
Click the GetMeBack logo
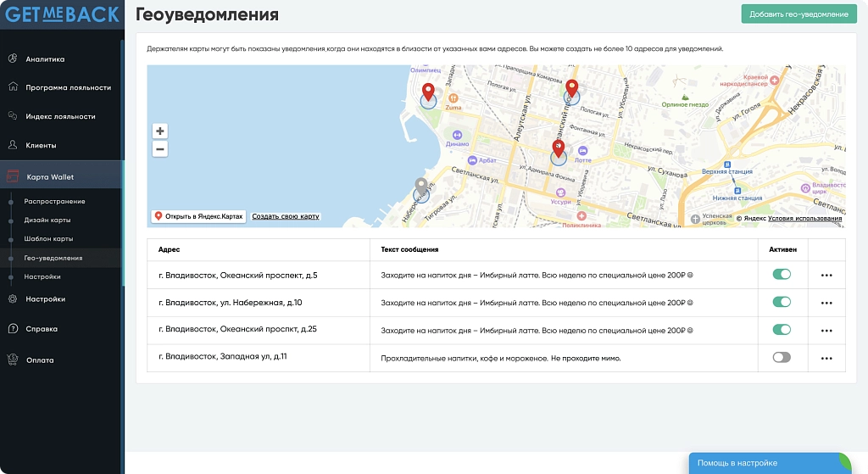point(62,14)
